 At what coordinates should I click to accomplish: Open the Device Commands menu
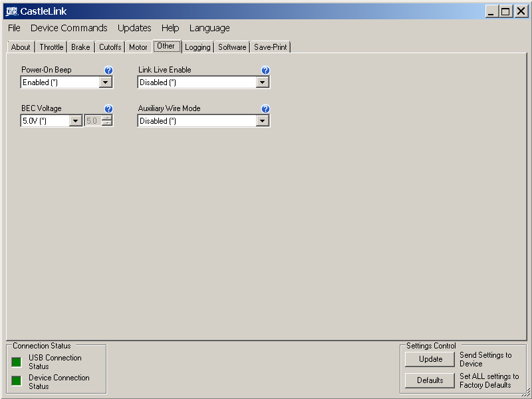click(68, 28)
